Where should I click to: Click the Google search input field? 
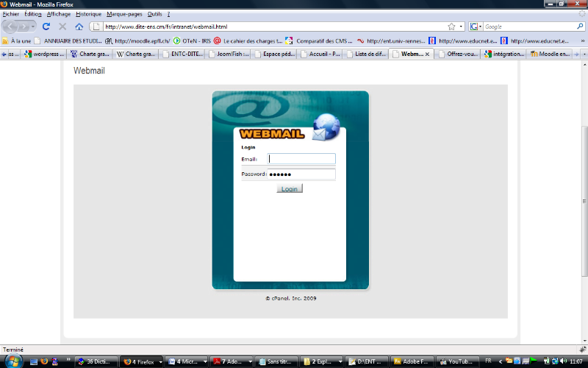click(529, 26)
